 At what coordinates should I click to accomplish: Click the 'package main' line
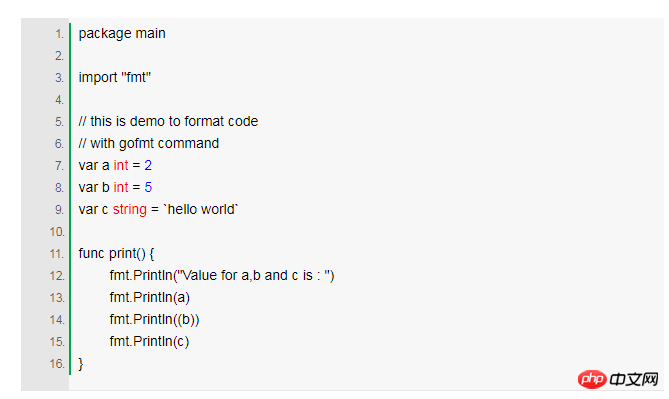tap(122, 34)
